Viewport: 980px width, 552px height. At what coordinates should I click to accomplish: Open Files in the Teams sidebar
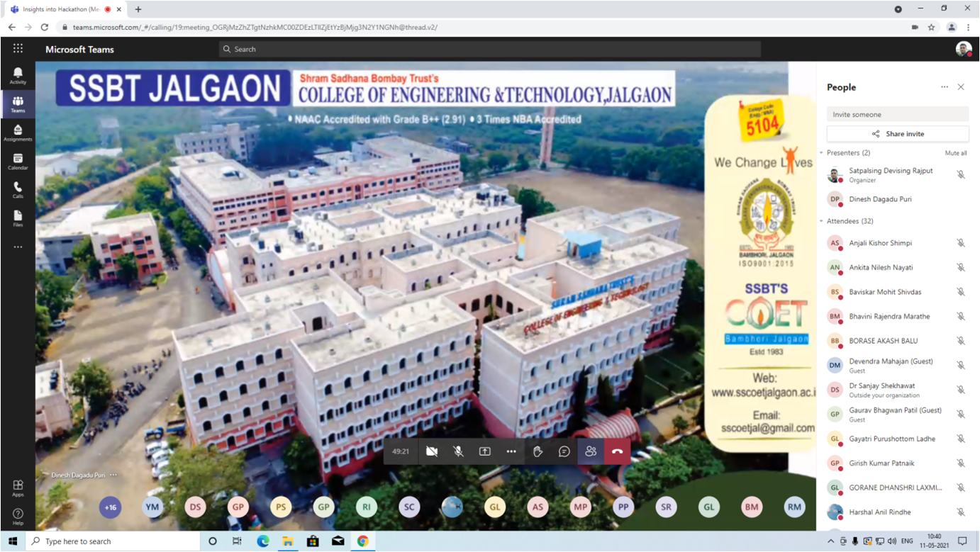point(18,218)
